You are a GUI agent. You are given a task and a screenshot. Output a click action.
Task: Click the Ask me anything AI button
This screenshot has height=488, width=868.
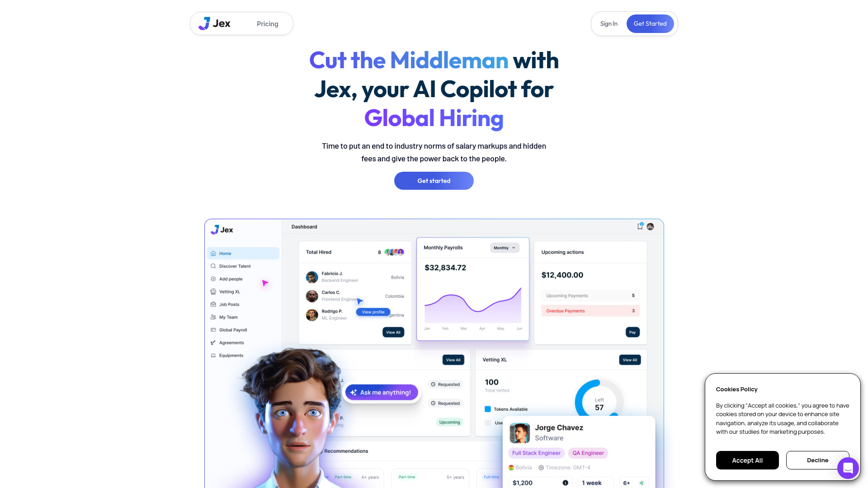382,392
